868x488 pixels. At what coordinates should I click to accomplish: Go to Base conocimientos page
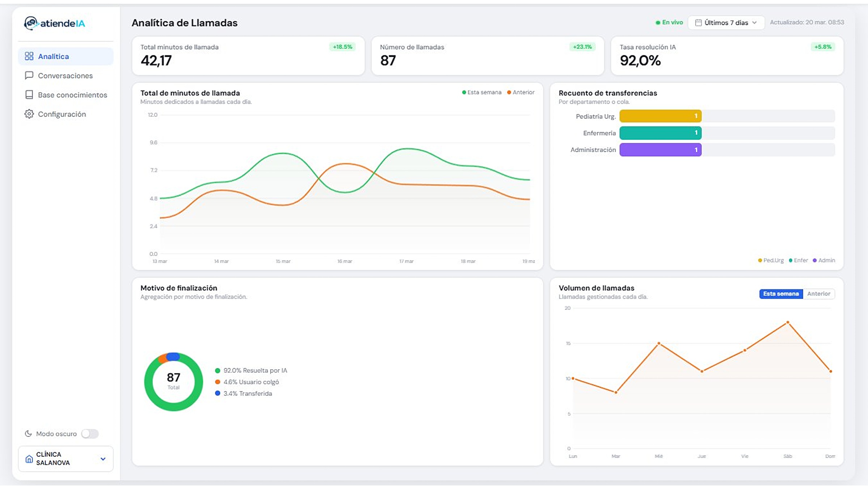[72, 95]
